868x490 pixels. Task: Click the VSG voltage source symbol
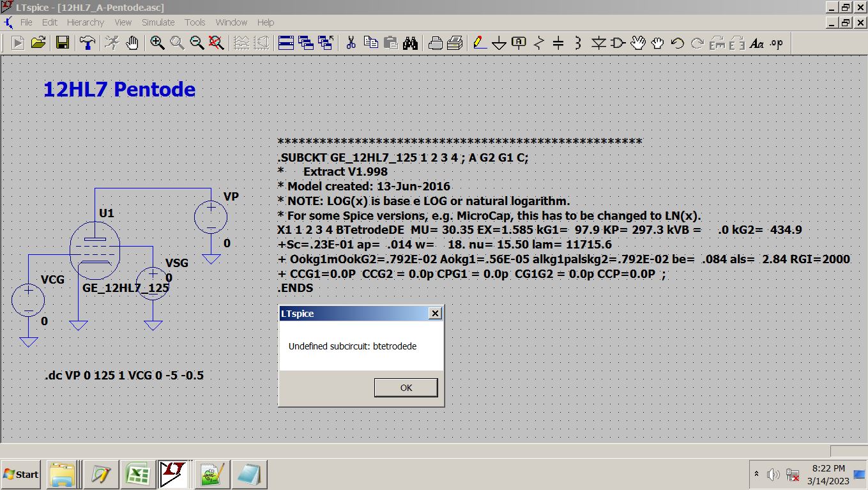153,284
